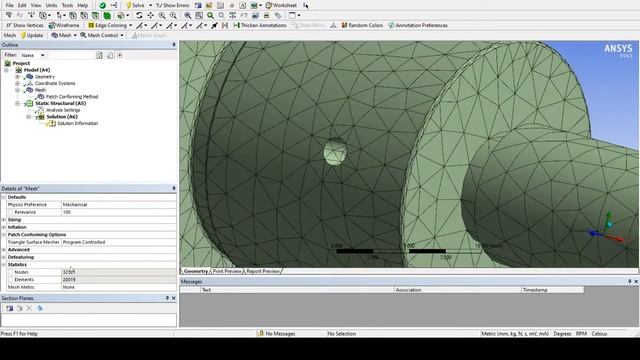Select Solution (A6) in the tree

click(62, 117)
